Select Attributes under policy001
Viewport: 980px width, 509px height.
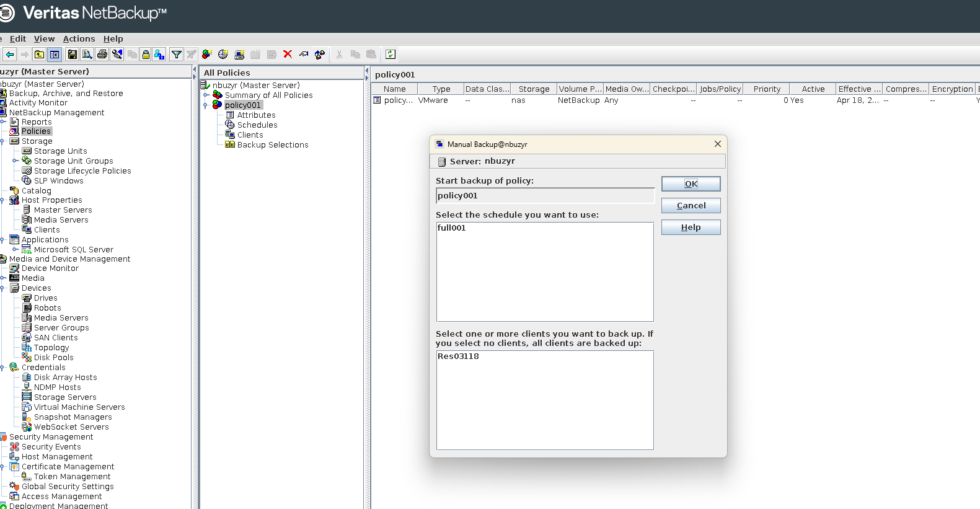(256, 115)
